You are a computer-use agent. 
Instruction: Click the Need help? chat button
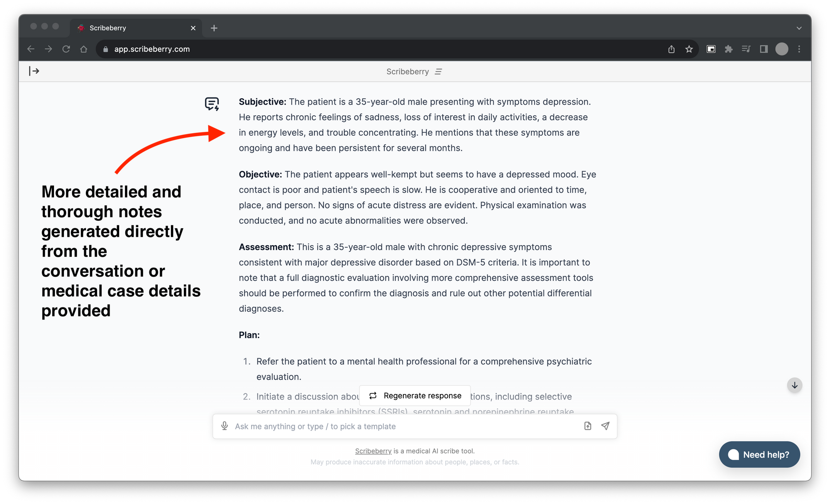coord(759,455)
